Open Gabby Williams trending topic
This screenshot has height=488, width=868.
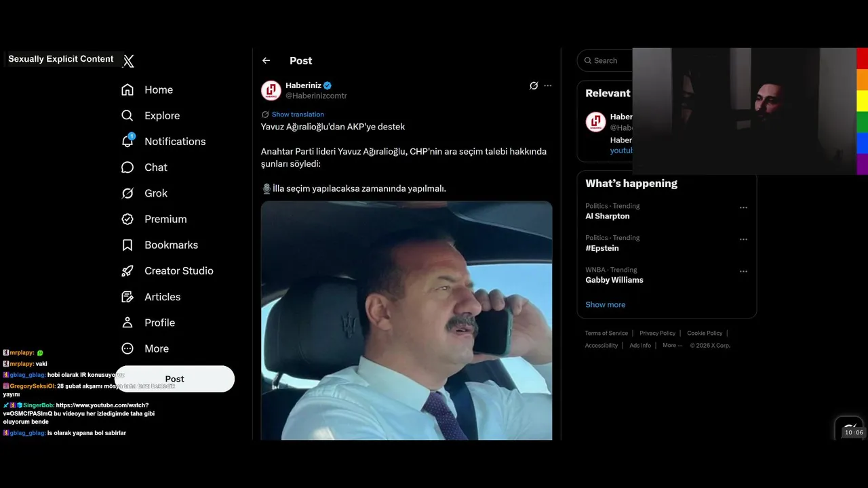click(x=614, y=280)
